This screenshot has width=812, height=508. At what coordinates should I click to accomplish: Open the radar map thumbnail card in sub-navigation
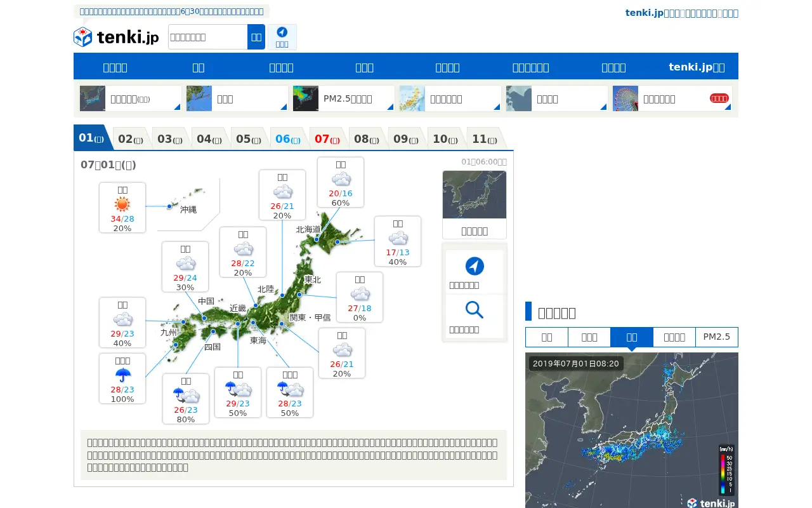coord(131,98)
